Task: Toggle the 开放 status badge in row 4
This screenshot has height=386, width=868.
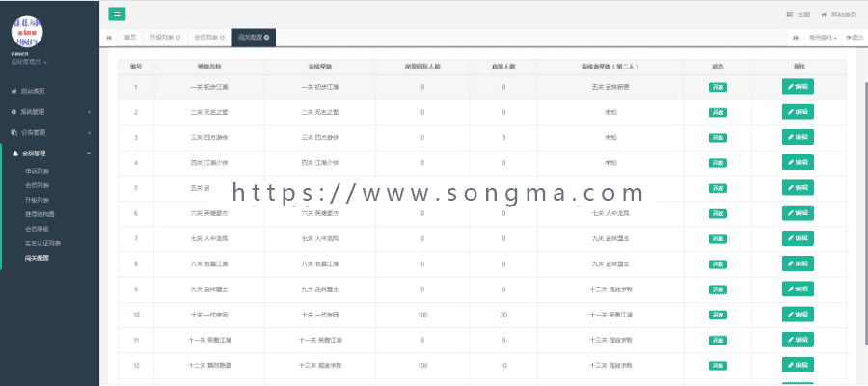Action: (x=718, y=163)
